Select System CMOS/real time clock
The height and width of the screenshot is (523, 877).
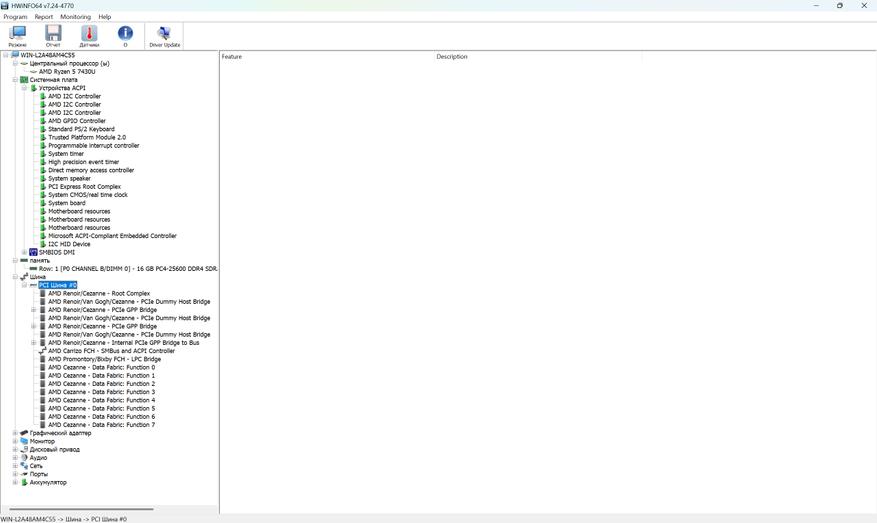coord(88,195)
